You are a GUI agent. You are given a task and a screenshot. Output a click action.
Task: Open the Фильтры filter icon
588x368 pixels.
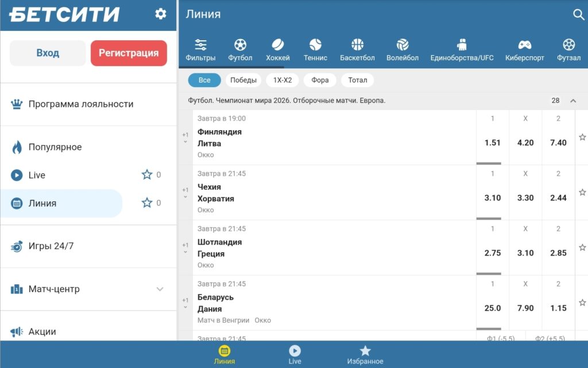point(200,45)
